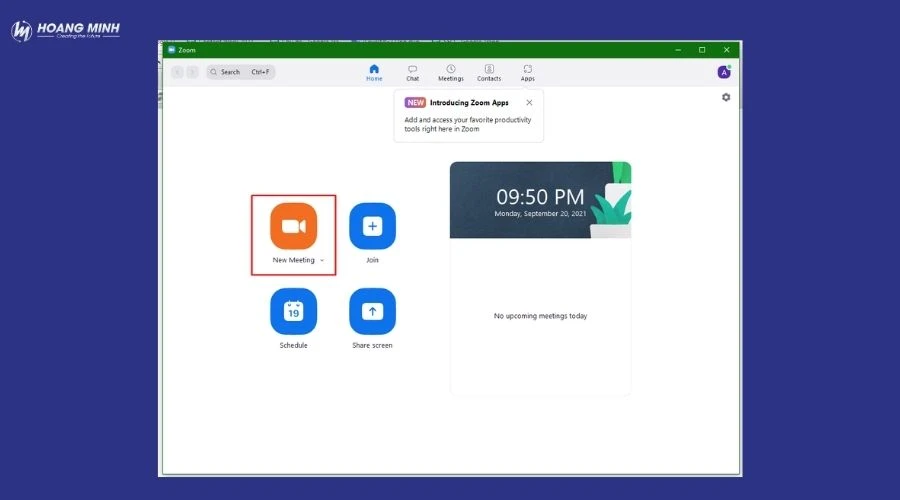Minimize the Zoom window
Viewport: 900px width, 500px height.
(678, 50)
